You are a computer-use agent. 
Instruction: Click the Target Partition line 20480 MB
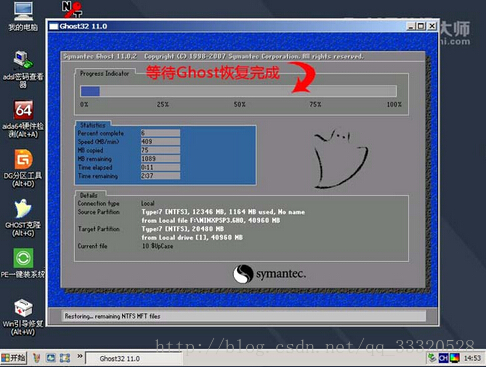(x=183, y=229)
